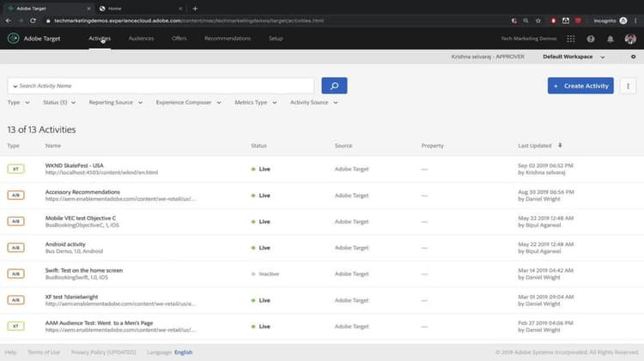Image resolution: width=644 pixels, height=361 pixels.
Task: Click the A/B badge for Accessory Recommendations
Action: pyautogui.click(x=15, y=196)
